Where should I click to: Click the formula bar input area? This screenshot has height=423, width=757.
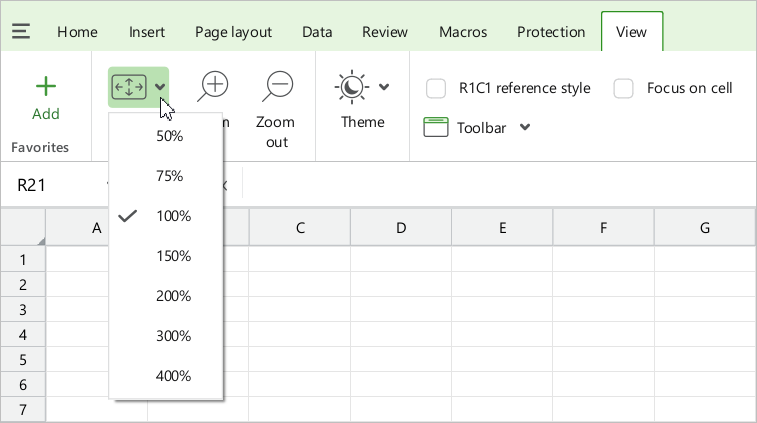497,185
